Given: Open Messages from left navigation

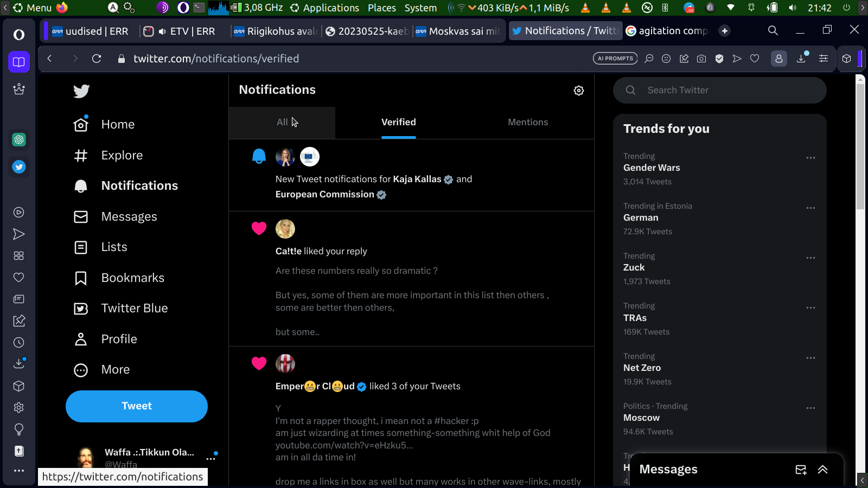Looking at the screenshot, I should click(116, 217).
